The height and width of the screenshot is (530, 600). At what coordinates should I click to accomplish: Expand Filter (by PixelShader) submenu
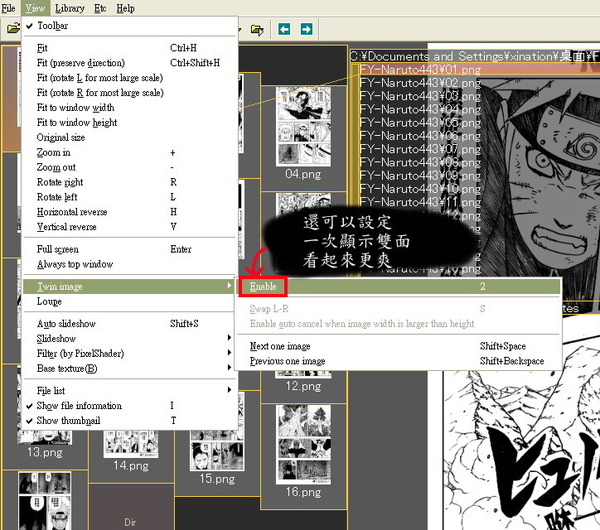(129, 354)
